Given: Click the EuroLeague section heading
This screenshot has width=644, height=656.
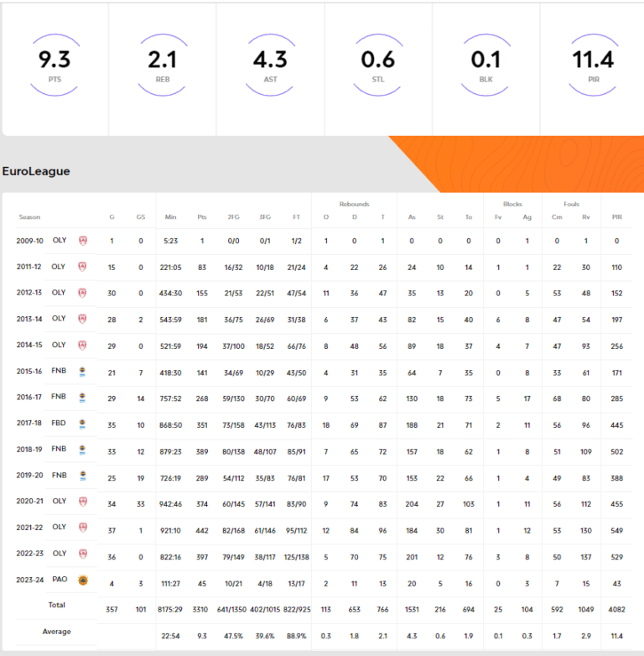Looking at the screenshot, I should [x=36, y=171].
